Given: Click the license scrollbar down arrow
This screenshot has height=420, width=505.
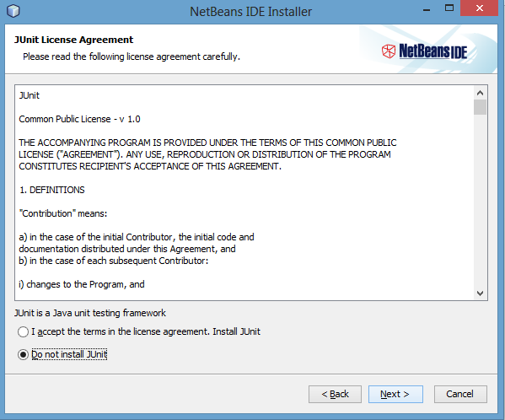Looking at the screenshot, I should [480, 293].
